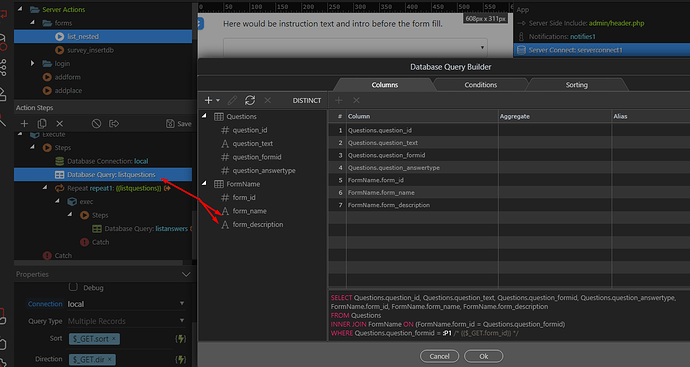Switch to the Columns tab
This screenshot has width=690, height=367.
385,85
